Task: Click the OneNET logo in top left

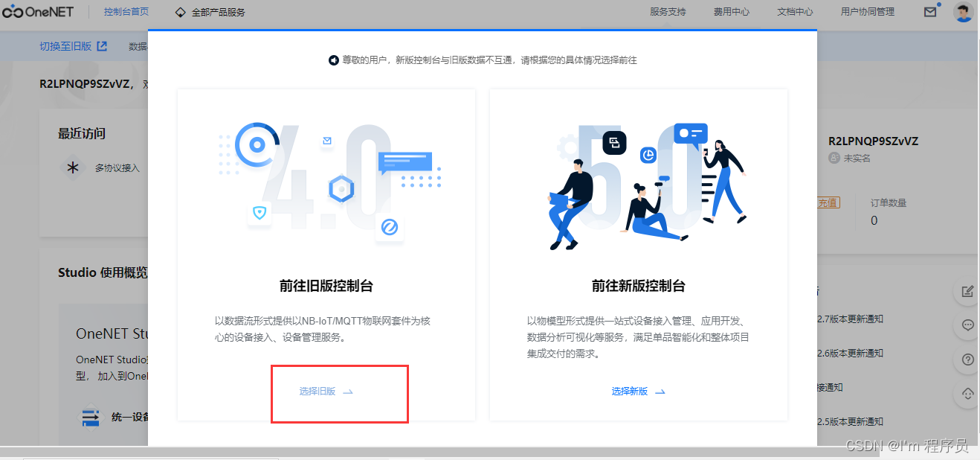Action: [39, 12]
